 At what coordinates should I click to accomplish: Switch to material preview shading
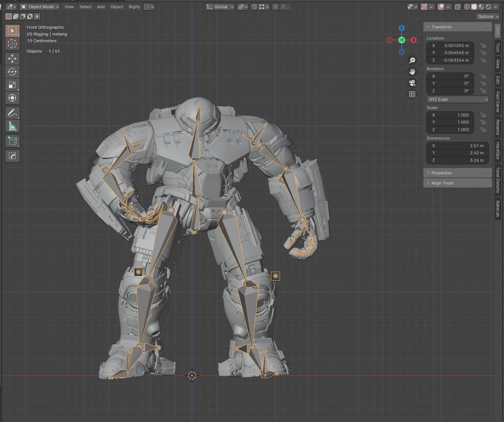tap(481, 7)
